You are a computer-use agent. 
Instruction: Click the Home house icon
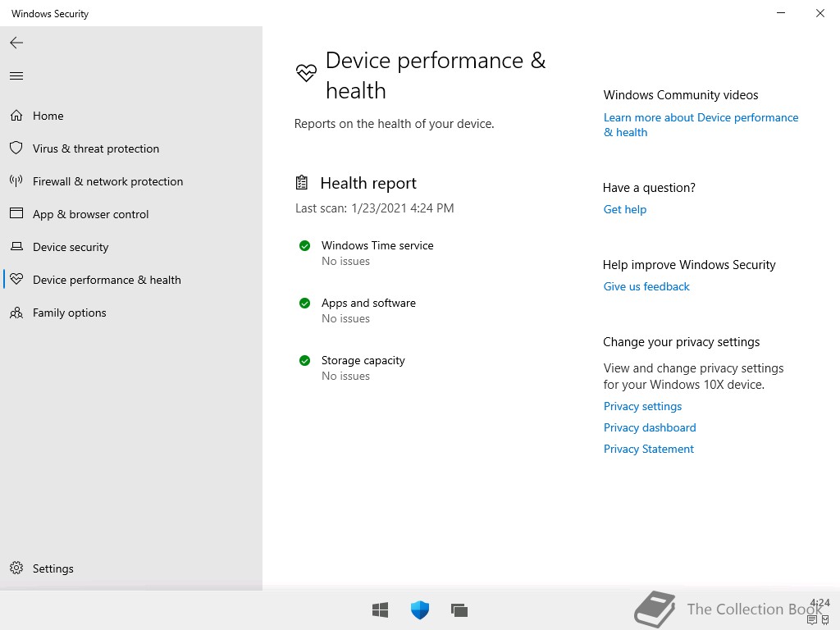[x=16, y=115]
